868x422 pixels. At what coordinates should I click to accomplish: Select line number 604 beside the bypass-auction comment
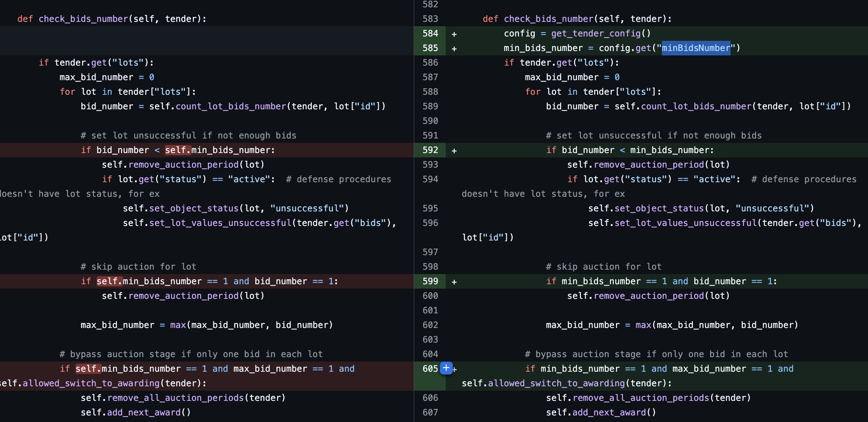tap(430, 354)
